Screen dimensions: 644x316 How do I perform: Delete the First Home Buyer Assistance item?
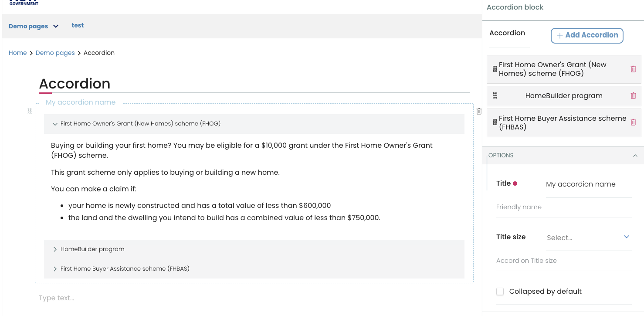click(x=633, y=122)
